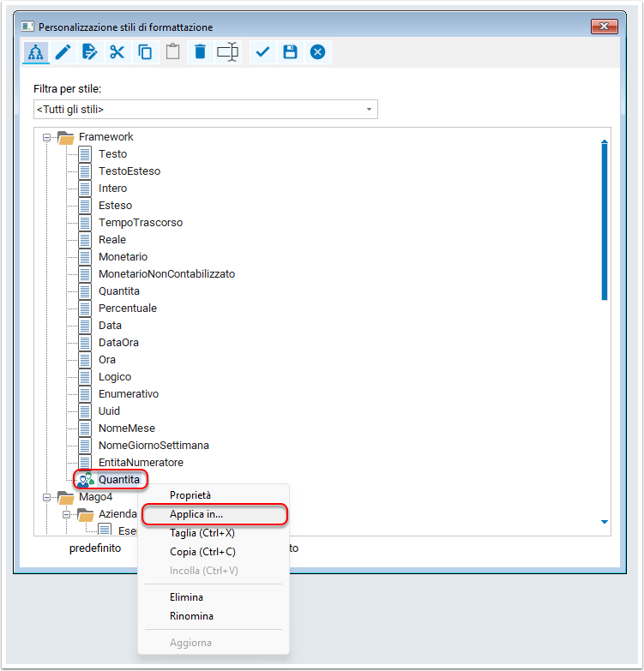This screenshot has width=644, height=671.
Task: Choose Rinomina from the context menu
Action: point(214,616)
